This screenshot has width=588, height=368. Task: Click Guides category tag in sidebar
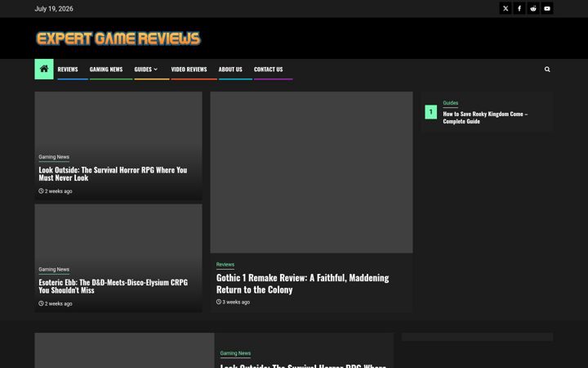(450, 103)
